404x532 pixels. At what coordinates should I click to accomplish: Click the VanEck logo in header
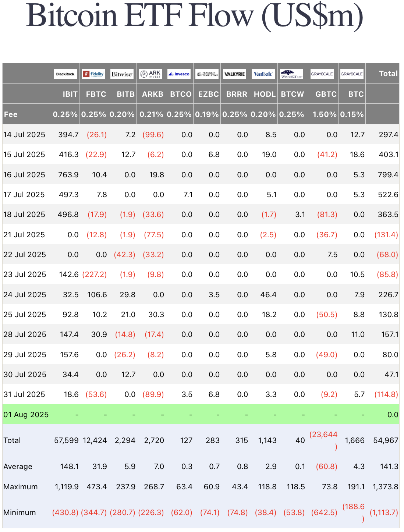click(x=263, y=74)
